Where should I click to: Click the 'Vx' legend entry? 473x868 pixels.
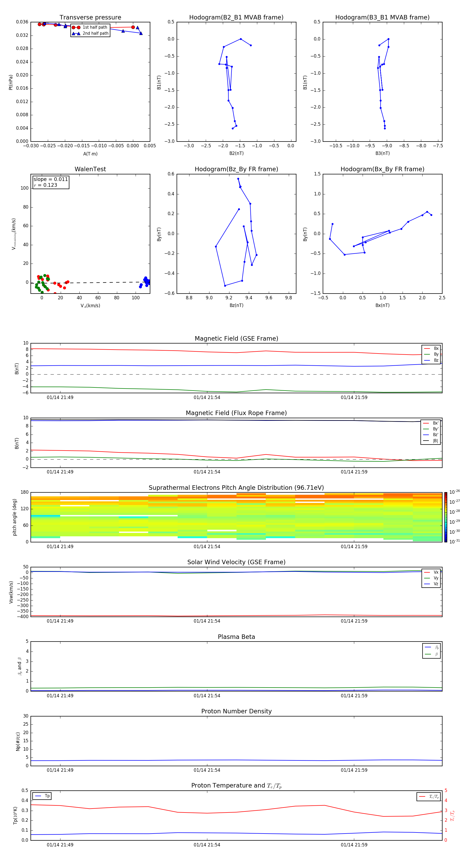coord(431,572)
